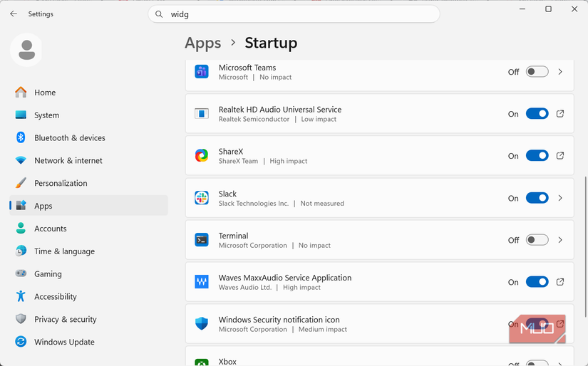
Task: Open Personalization settings
Action: (x=89, y=183)
